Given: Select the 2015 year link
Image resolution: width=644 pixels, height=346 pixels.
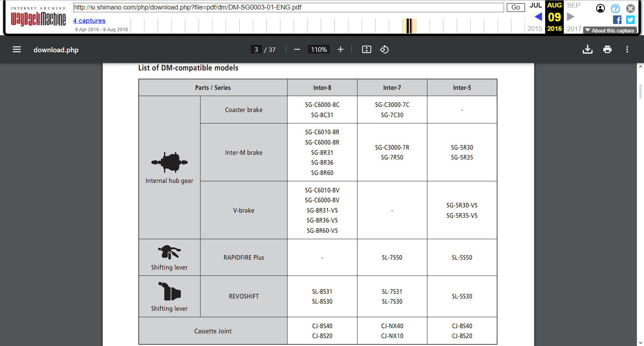Looking at the screenshot, I should (x=535, y=29).
